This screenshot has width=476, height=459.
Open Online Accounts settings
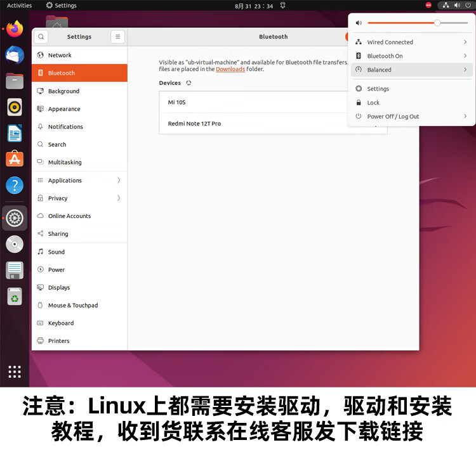pyautogui.click(x=79, y=216)
